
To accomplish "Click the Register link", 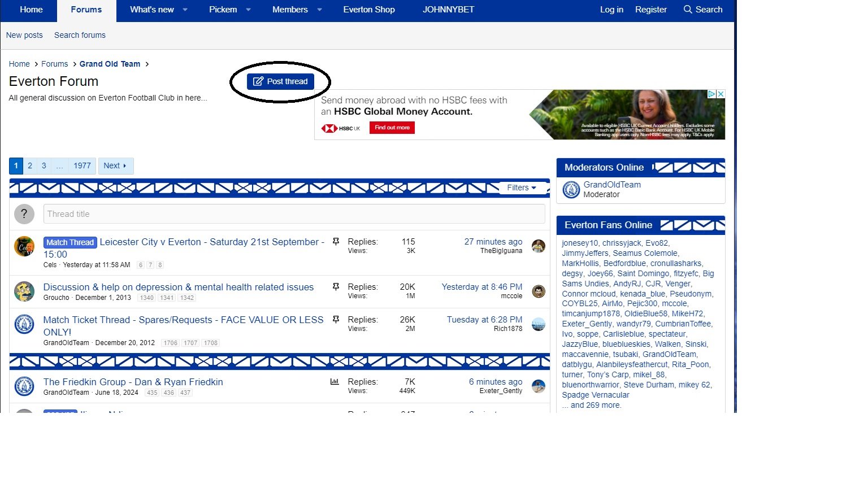I will click(x=650, y=10).
